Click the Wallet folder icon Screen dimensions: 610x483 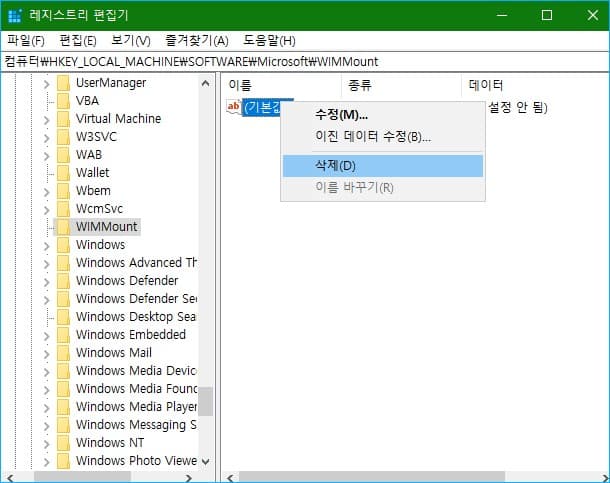pos(63,173)
